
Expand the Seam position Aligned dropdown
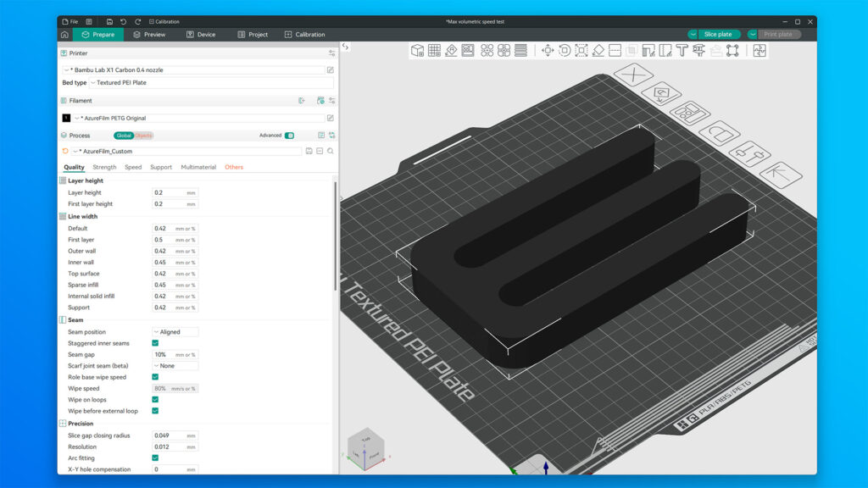tap(175, 332)
